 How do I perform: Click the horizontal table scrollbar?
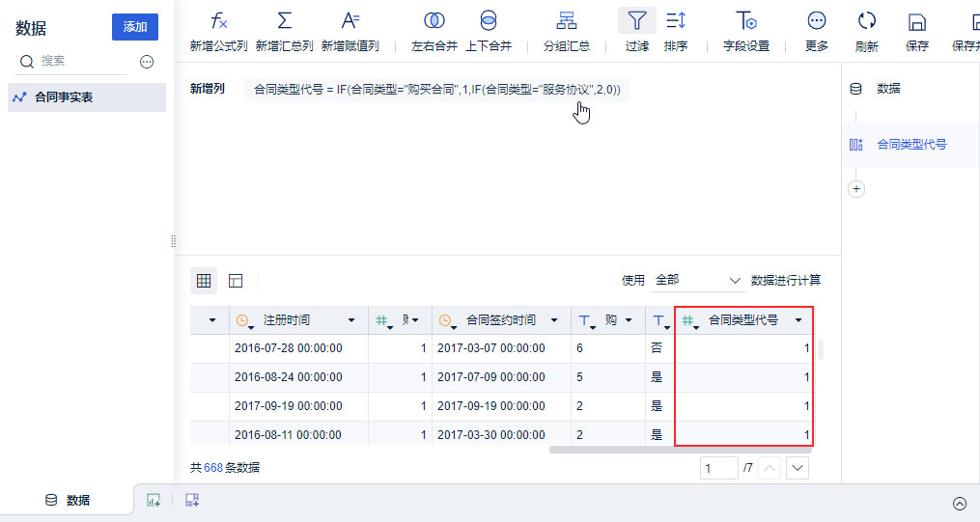click(x=680, y=450)
